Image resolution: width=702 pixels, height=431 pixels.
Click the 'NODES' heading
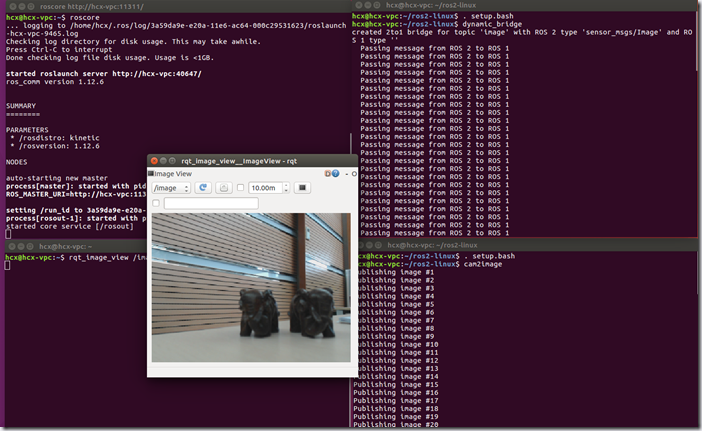click(16, 162)
